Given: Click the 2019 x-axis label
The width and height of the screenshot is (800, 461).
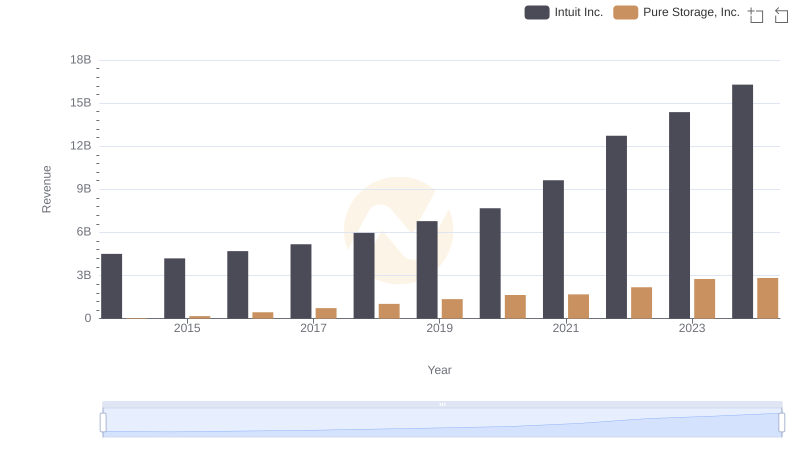Looking at the screenshot, I should click(439, 328).
